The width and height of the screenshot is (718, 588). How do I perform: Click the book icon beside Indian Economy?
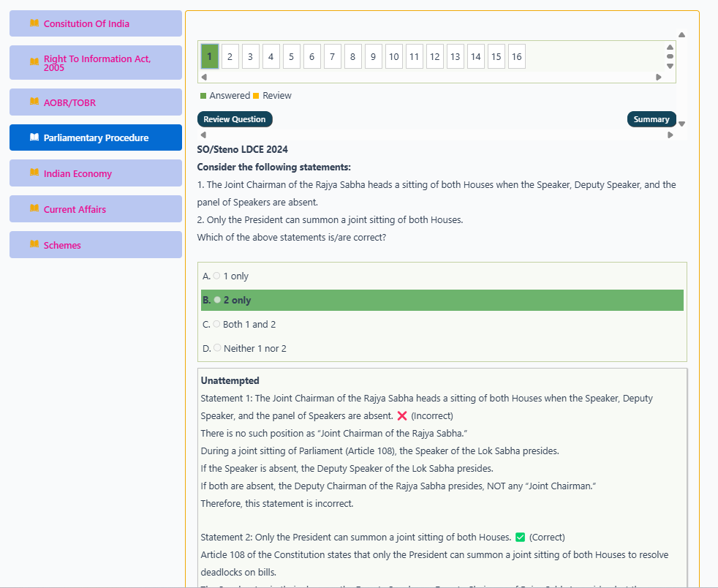tap(34, 173)
